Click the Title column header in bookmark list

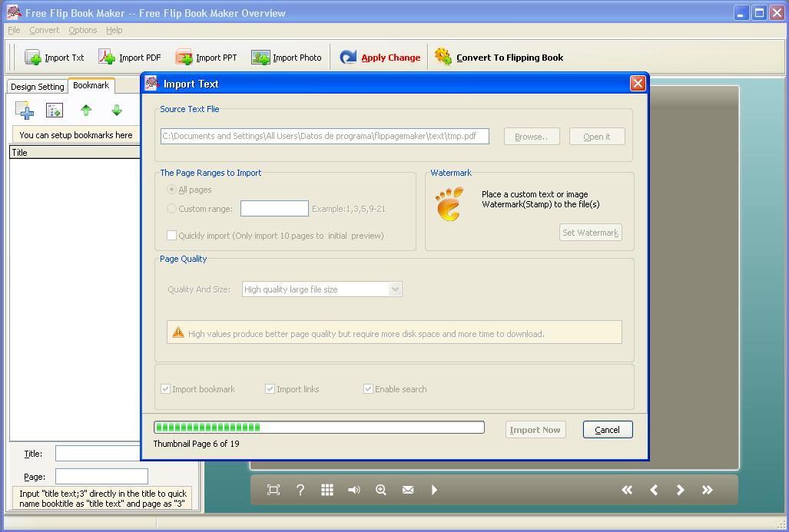[x=75, y=152]
